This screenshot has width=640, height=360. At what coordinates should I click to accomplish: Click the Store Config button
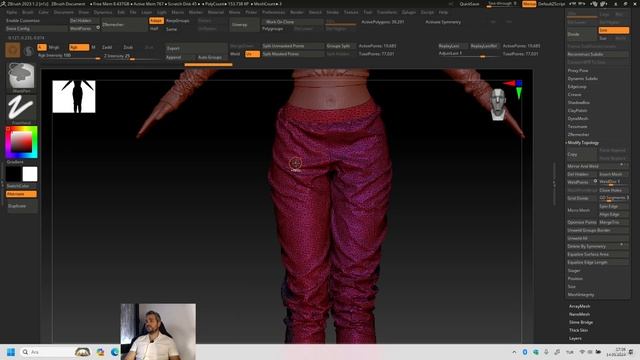[x=36, y=29]
